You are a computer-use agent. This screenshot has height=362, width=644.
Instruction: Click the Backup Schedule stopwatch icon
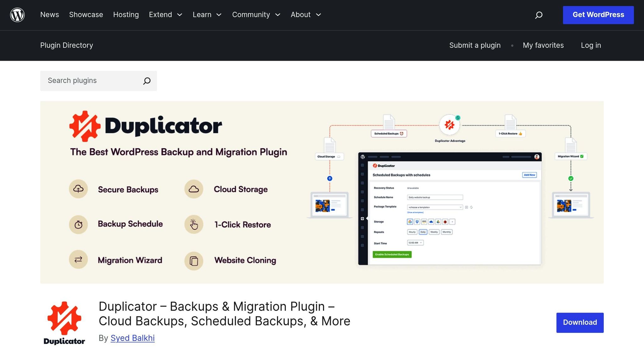click(78, 224)
